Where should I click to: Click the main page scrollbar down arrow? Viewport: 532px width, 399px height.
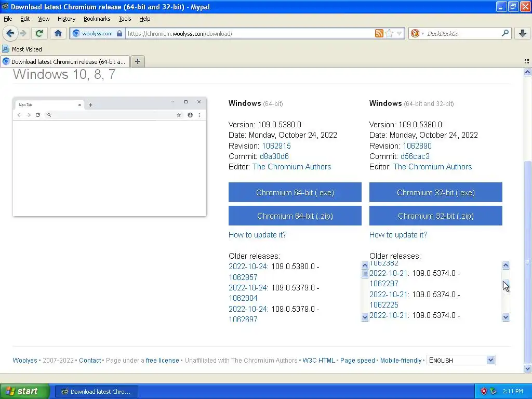click(527, 368)
